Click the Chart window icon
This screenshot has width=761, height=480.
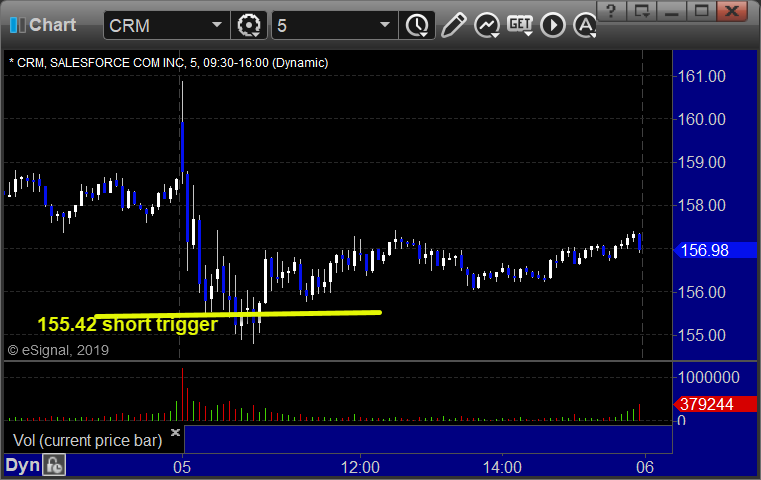[17, 25]
